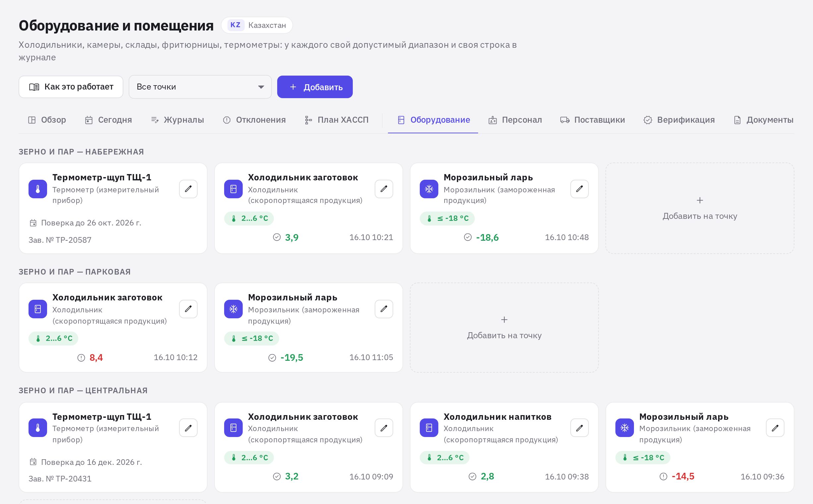Click warning icon next to 8,4 reading

81,358
